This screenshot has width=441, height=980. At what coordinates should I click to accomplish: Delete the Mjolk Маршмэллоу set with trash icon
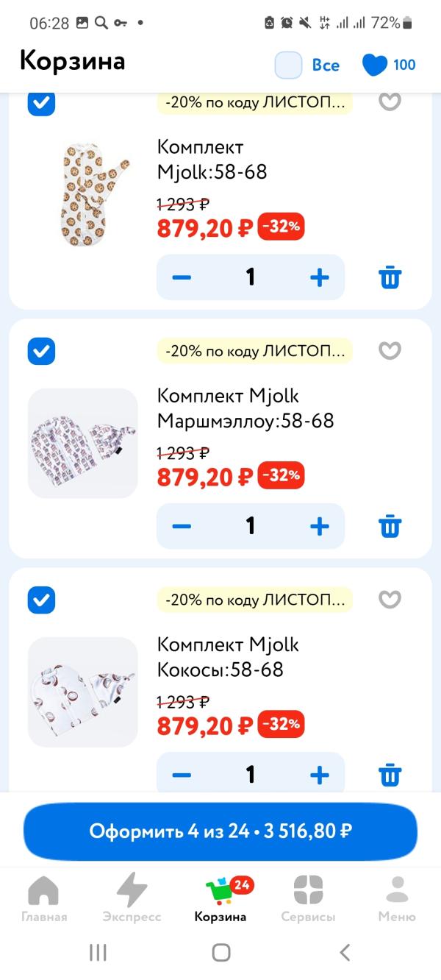point(390,527)
